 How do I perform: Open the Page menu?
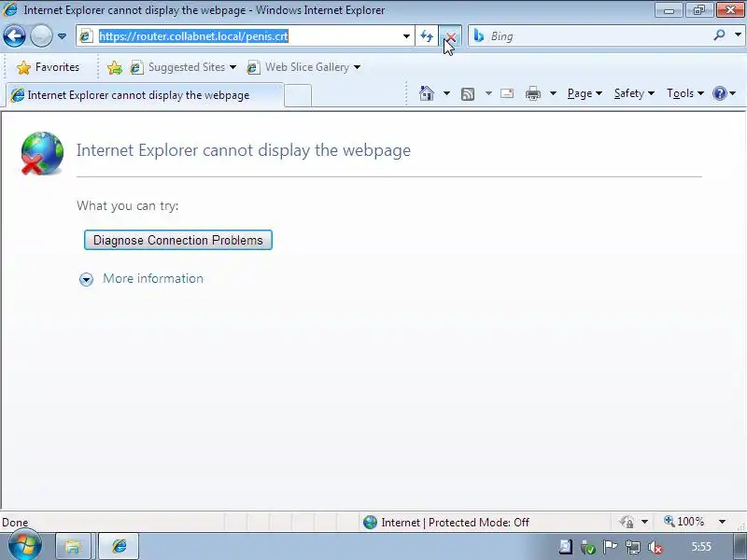click(585, 93)
